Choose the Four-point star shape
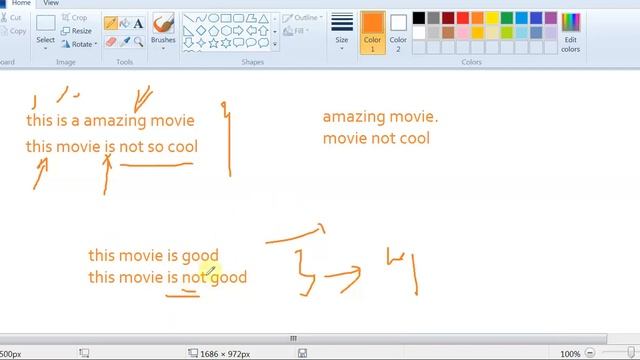Screen dimensions: 640x360 (201, 42)
